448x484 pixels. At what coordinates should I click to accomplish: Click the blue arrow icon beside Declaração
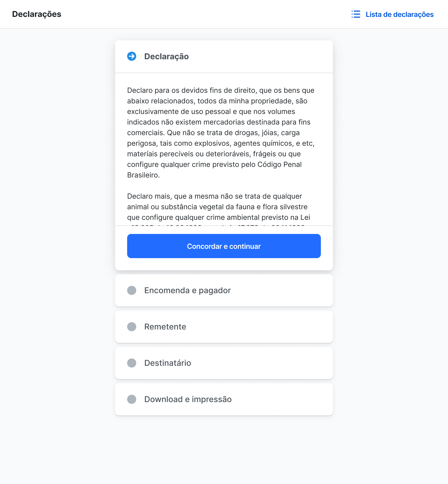pos(132,56)
